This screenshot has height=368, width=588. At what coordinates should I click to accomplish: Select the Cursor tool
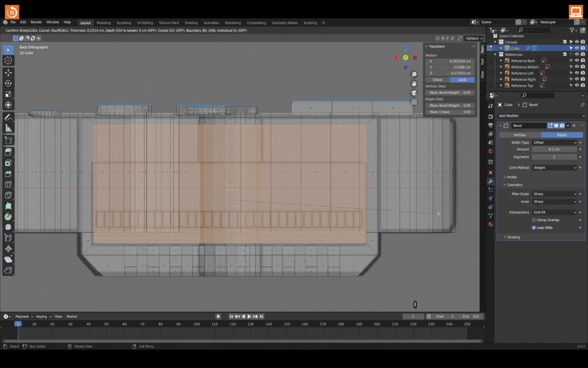(8, 61)
